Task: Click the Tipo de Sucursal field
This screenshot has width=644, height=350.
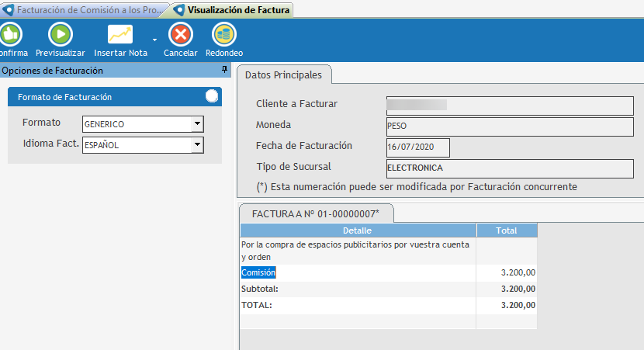Action: click(x=509, y=168)
